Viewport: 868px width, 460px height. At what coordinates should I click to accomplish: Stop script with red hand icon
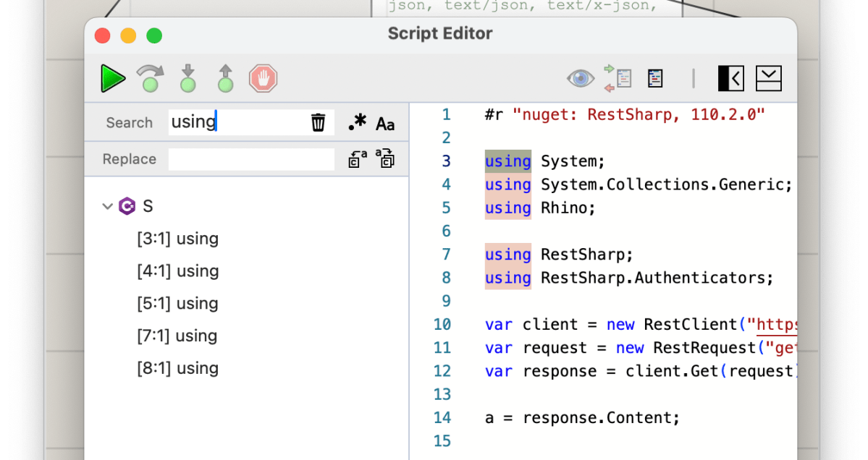[263, 79]
